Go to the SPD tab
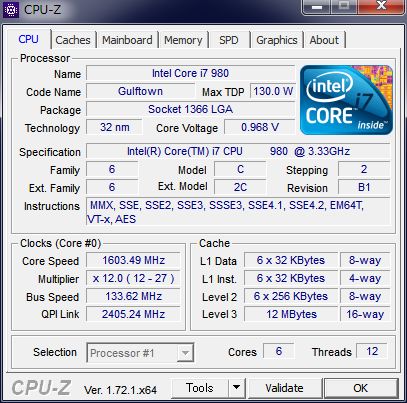407x403 pixels. [x=229, y=40]
